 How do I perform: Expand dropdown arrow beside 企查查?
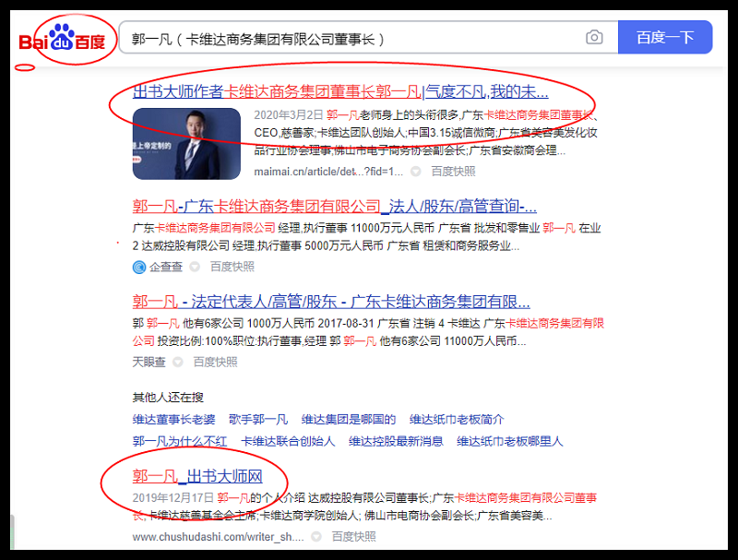point(194,267)
